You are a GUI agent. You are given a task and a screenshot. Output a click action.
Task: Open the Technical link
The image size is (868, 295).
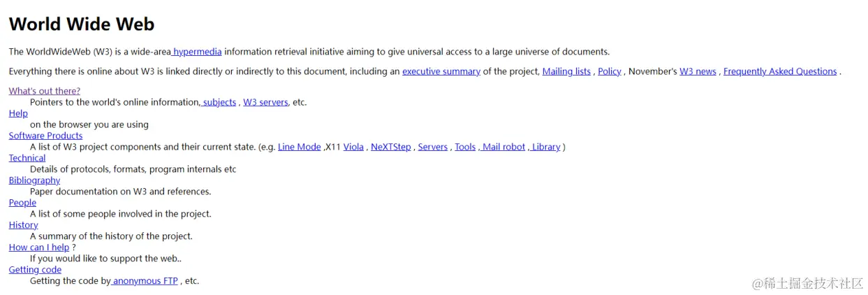pyautogui.click(x=27, y=158)
